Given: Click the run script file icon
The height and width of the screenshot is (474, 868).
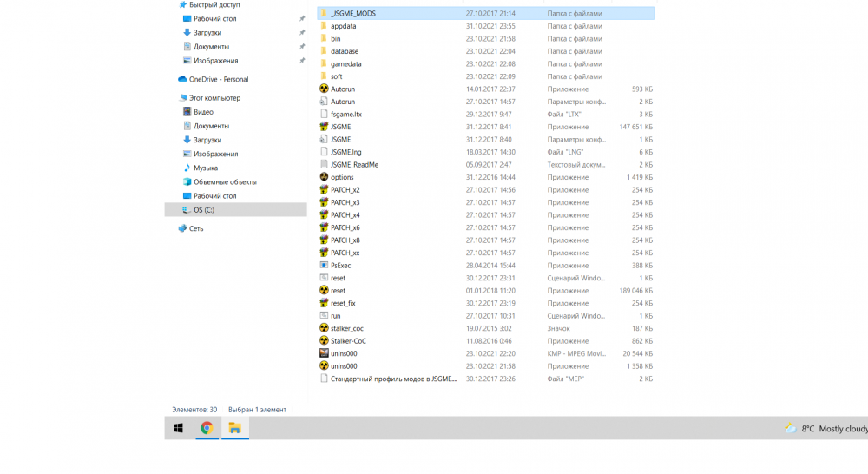Looking at the screenshot, I should (324, 316).
